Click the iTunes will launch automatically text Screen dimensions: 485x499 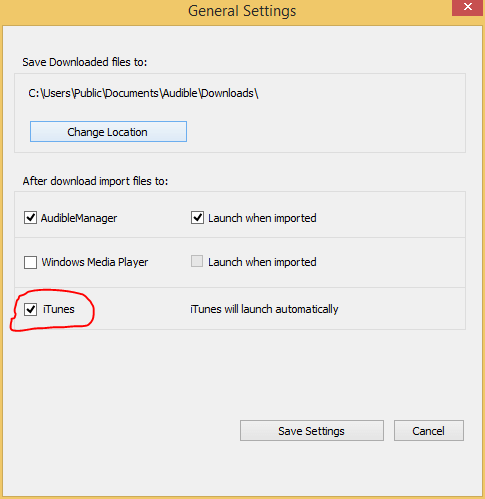264,309
